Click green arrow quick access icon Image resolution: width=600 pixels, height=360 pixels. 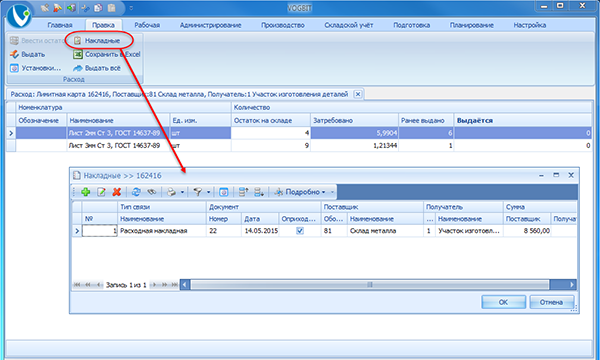71,8
